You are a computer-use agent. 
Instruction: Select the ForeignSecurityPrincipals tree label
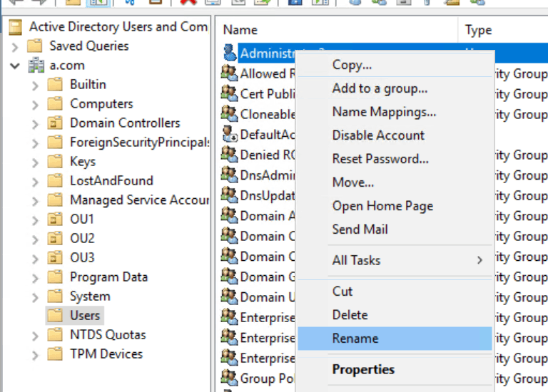(x=139, y=143)
